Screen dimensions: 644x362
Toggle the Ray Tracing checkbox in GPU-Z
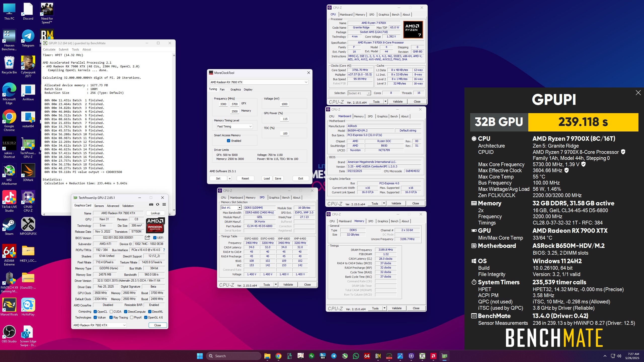click(111, 318)
